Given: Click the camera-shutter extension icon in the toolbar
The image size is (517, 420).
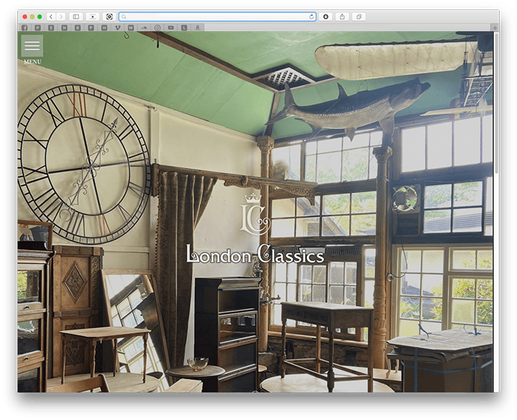Looking at the screenshot, I should [110, 17].
